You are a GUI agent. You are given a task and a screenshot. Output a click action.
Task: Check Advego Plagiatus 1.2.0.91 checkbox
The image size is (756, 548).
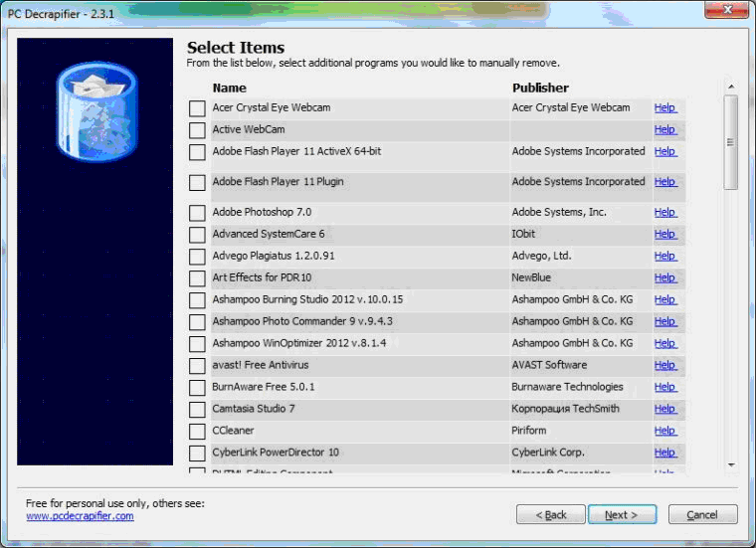197,257
